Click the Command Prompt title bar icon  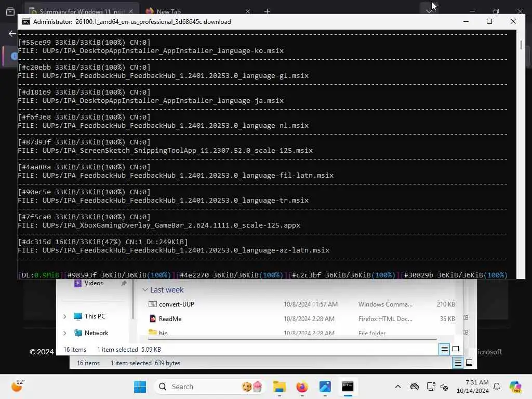pos(26,22)
